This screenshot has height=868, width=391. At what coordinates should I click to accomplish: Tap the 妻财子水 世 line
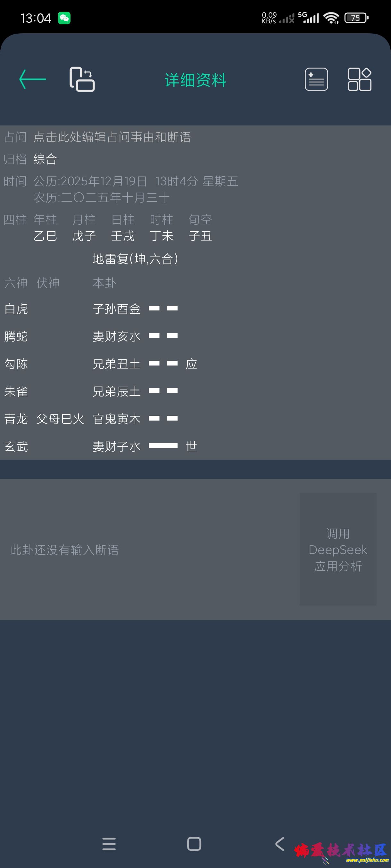pos(145,446)
